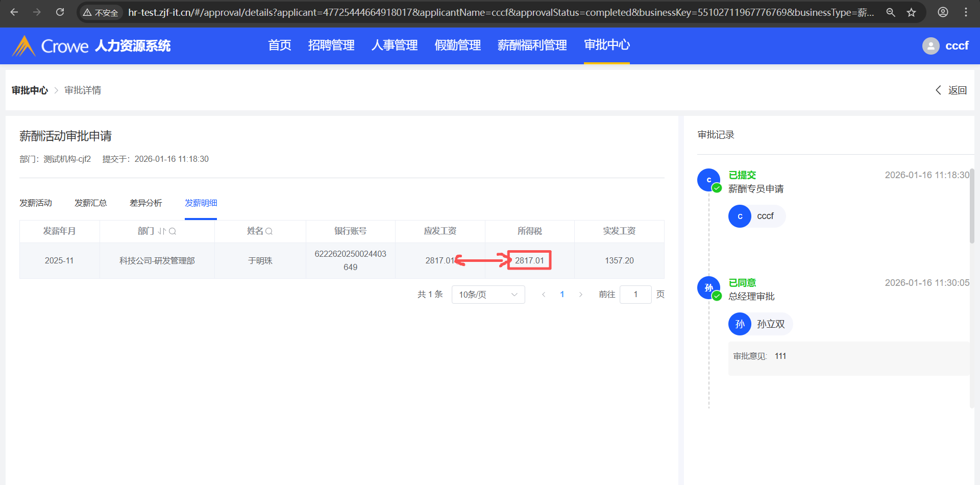Open the cccf user account menu
Image resolution: width=980 pixels, height=485 pixels.
click(x=945, y=46)
